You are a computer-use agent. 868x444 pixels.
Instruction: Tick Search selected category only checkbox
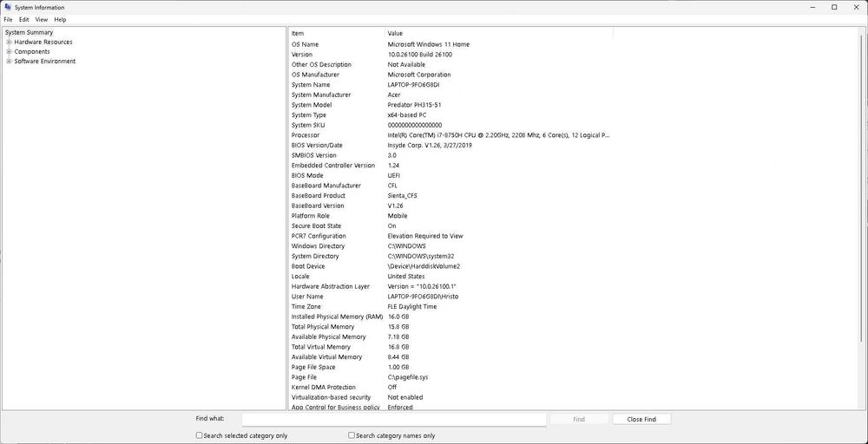point(200,435)
